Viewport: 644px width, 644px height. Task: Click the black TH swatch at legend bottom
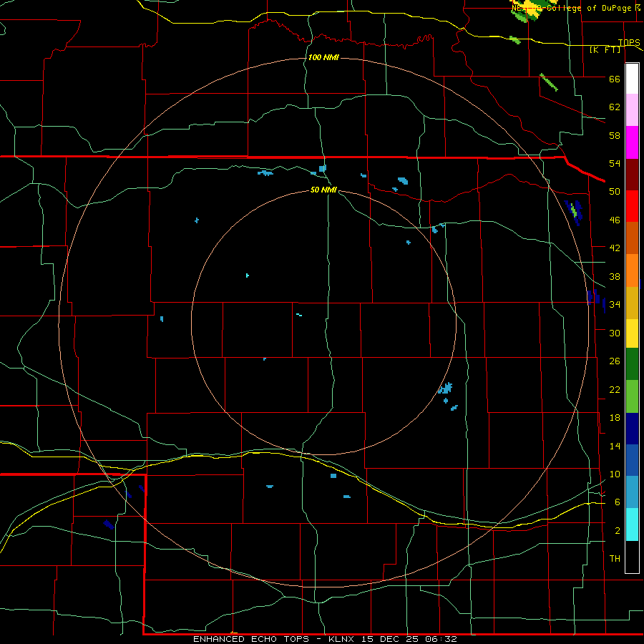(x=632, y=557)
